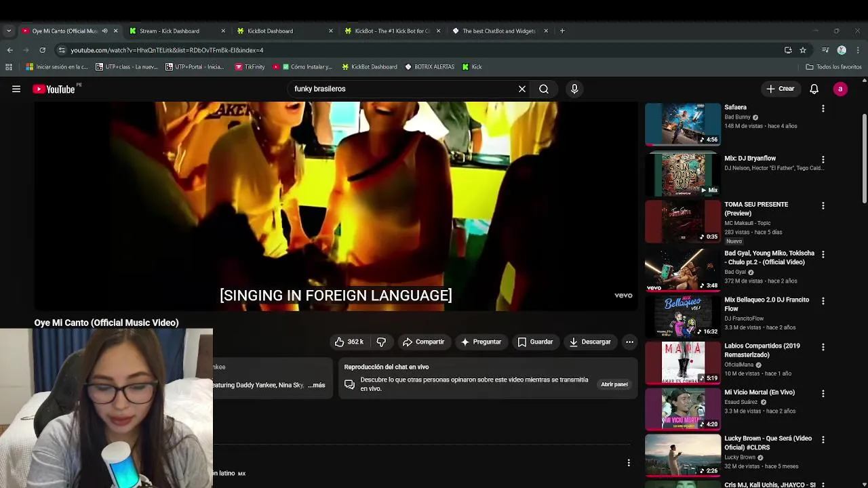
Task: Open the comments sort options menu
Action: pos(629,463)
